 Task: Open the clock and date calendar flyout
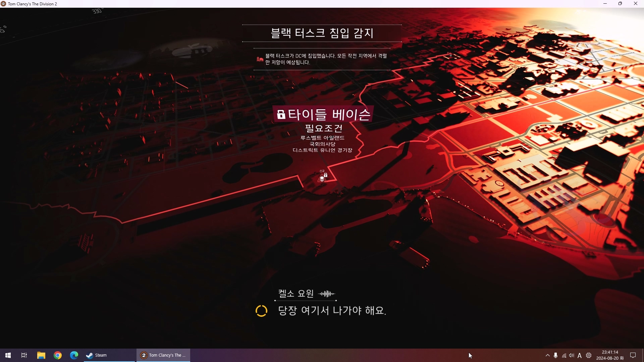610,355
